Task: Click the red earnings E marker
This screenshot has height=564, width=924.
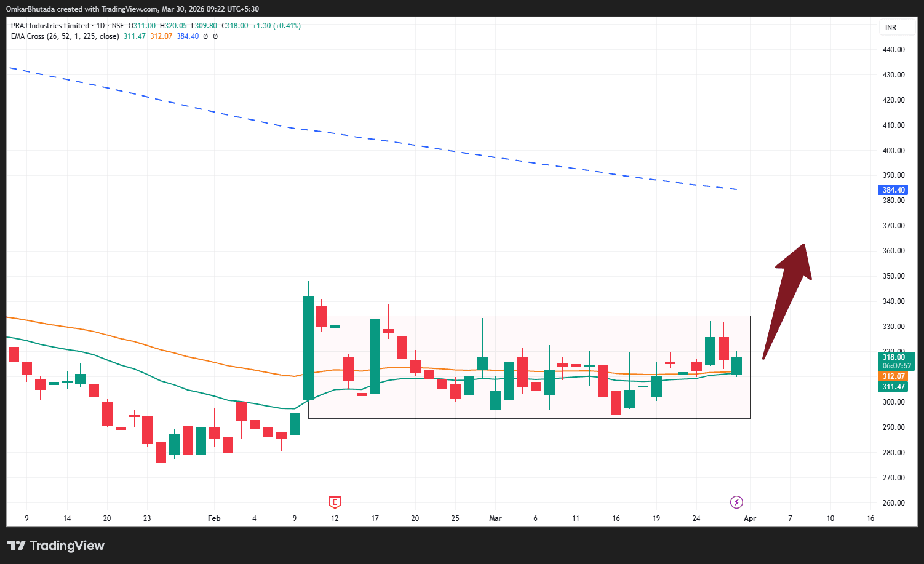Action: click(x=335, y=502)
